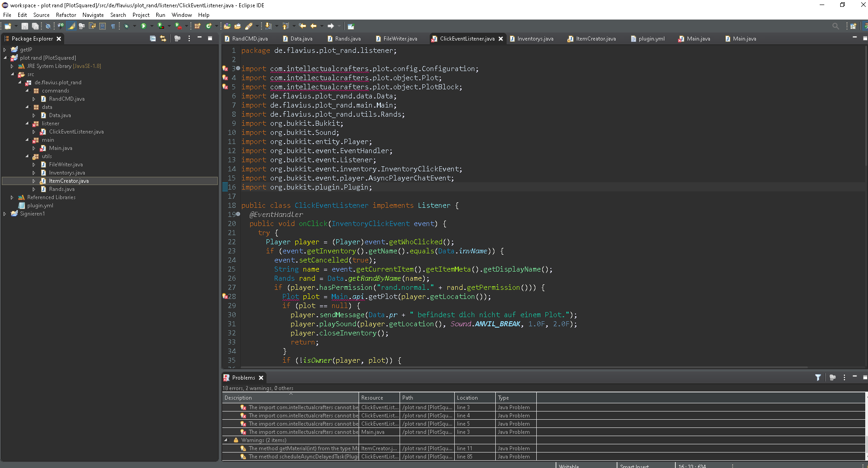The image size is (868, 468).
Task: Open Problems view filter funnel
Action: (818, 377)
